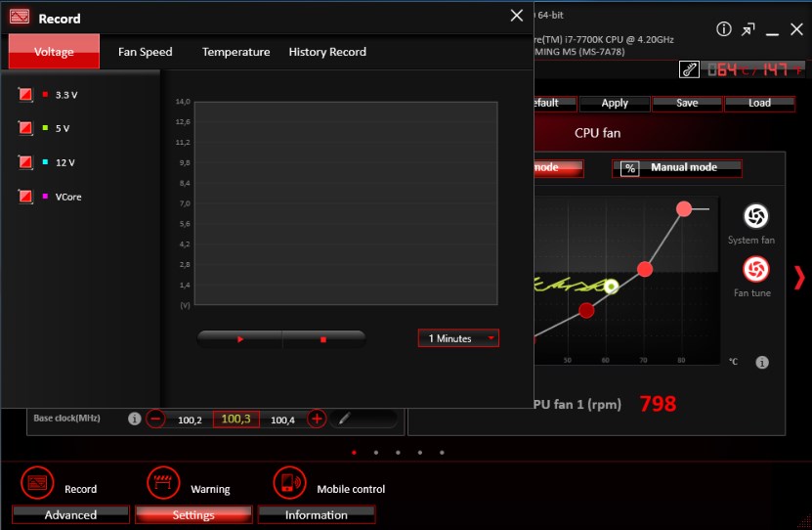Viewport: 812px width, 530px height.
Task: Click the green current temperature marker
Action: click(x=611, y=286)
